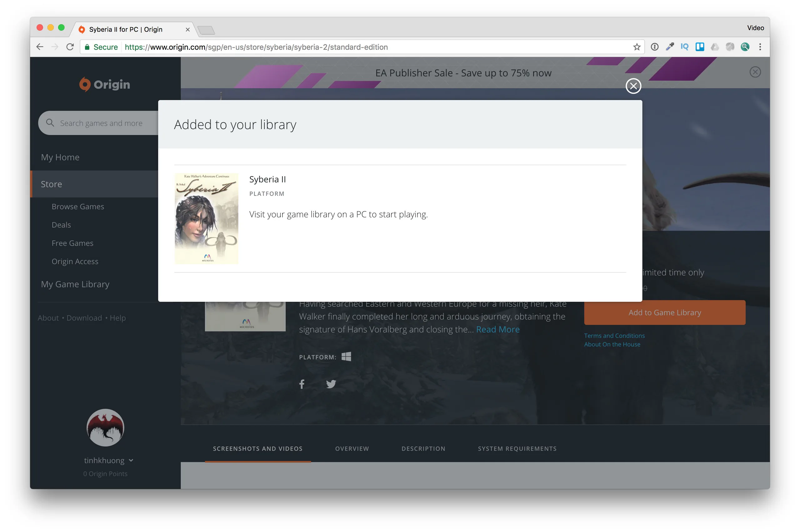This screenshot has width=800, height=532.
Task: Open About On the House link
Action: tap(612, 344)
